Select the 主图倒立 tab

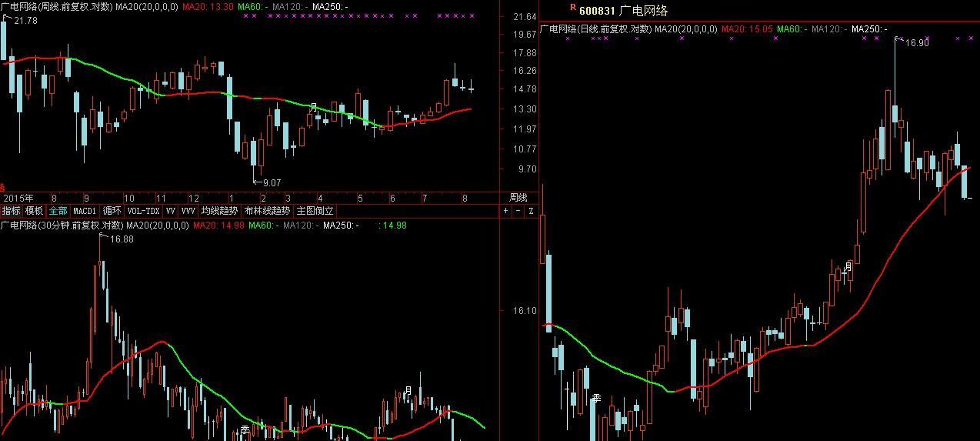coord(315,210)
